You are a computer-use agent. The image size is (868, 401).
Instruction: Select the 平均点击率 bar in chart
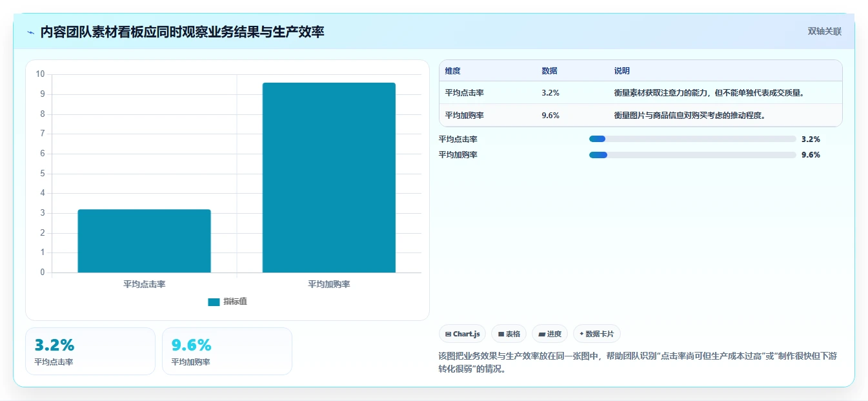[144, 241]
